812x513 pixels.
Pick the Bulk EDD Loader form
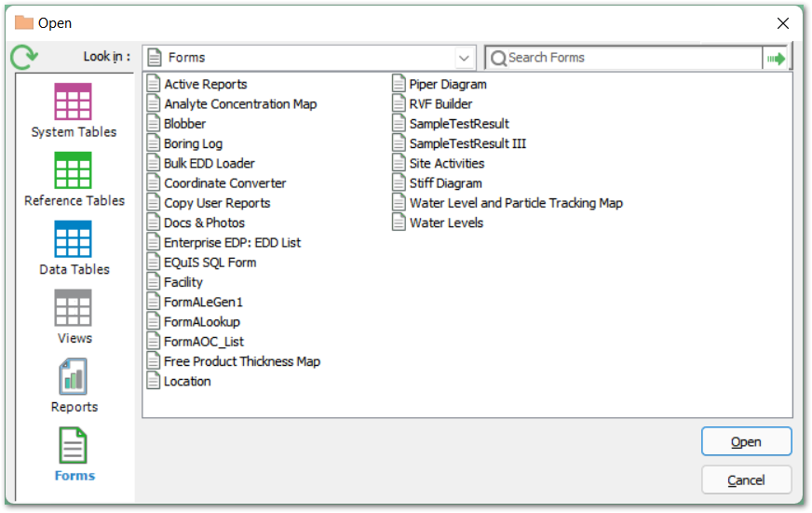coord(209,164)
